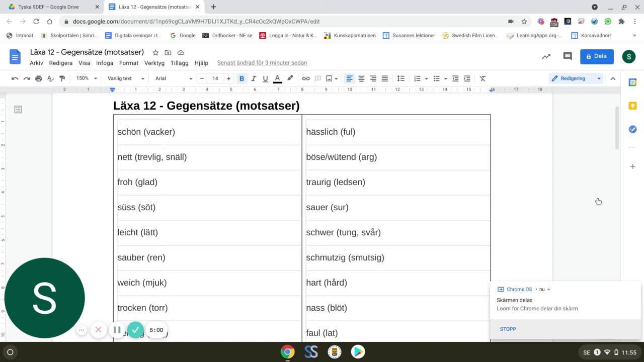Open the Redigering editing mode dropdown
644x362 pixels.
[576, 78]
